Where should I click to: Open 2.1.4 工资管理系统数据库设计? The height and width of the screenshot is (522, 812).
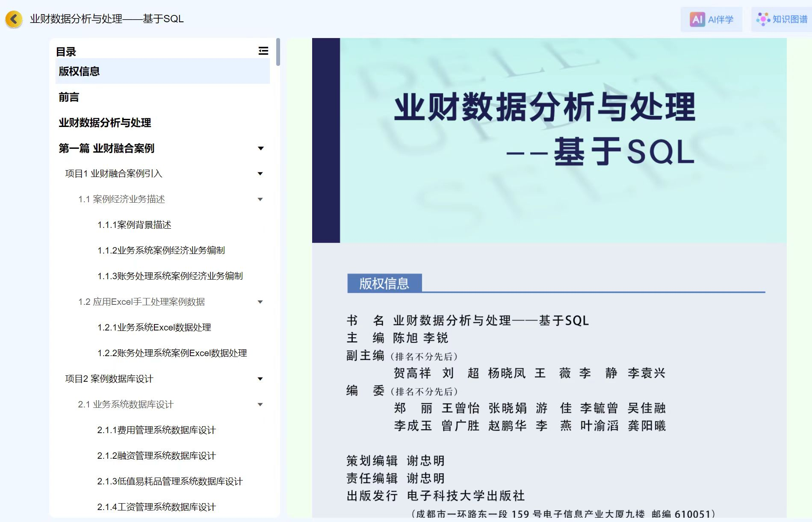[156, 507]
